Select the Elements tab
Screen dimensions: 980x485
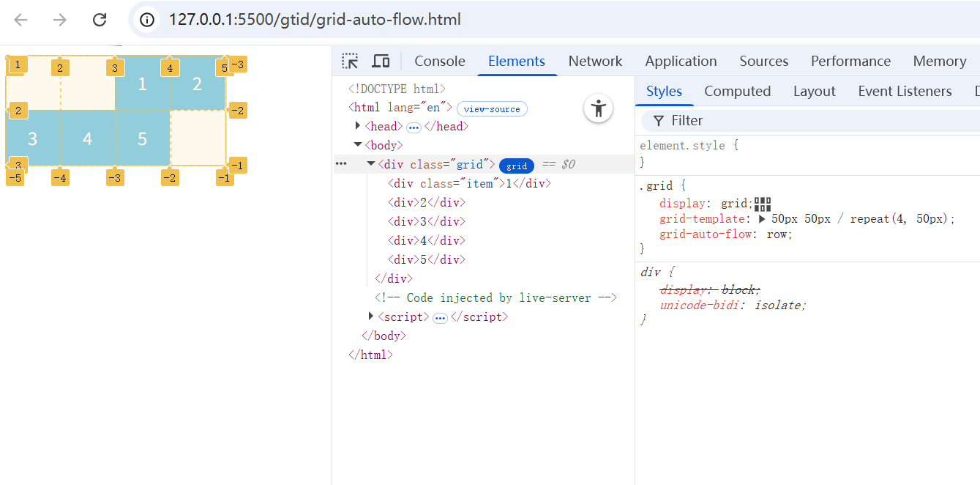tap(517, 61)
